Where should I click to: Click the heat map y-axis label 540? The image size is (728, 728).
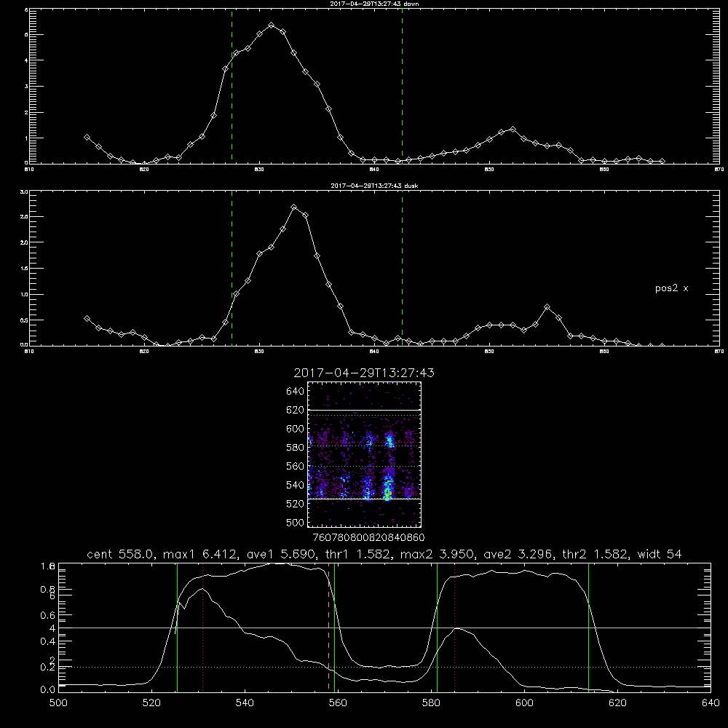point(295,485)
